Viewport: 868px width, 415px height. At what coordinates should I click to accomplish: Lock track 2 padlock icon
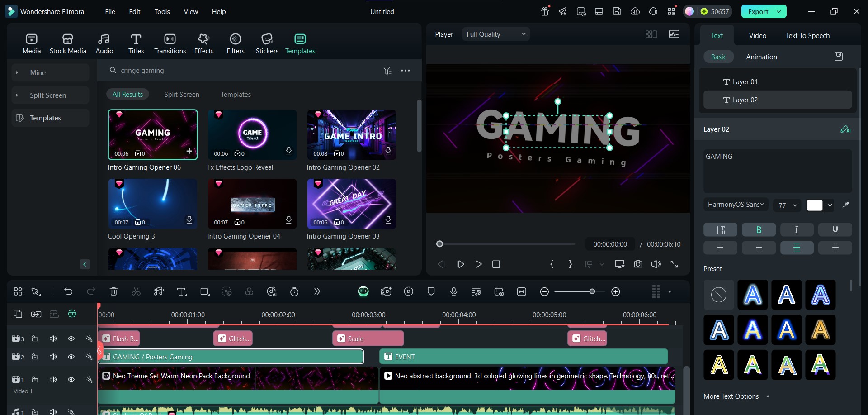[x=35, y=357]
